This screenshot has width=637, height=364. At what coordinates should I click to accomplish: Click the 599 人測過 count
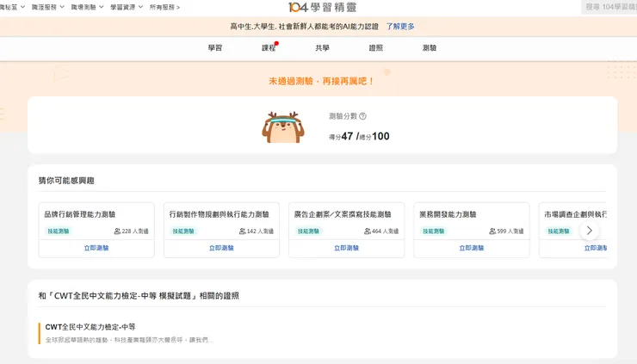510,231
